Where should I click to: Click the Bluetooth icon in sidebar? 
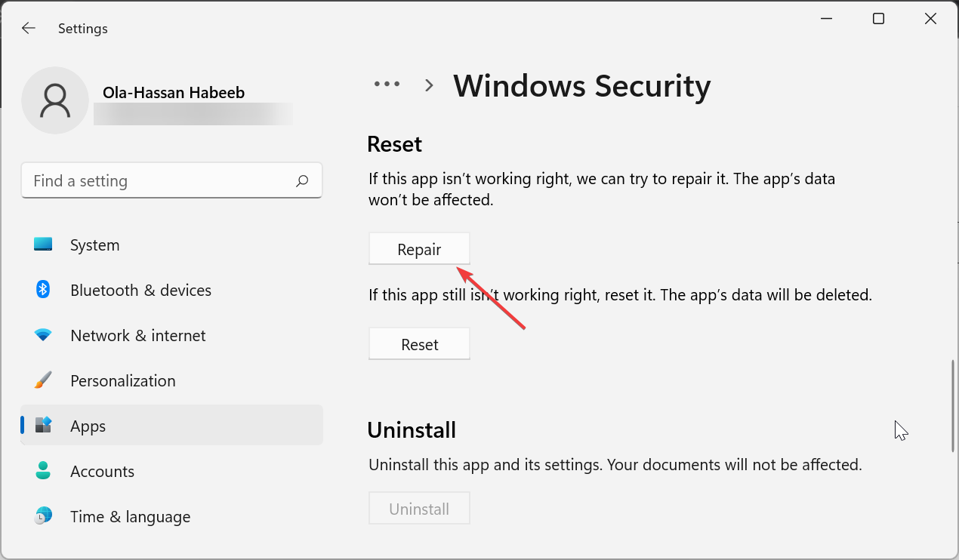click(43, 290)
